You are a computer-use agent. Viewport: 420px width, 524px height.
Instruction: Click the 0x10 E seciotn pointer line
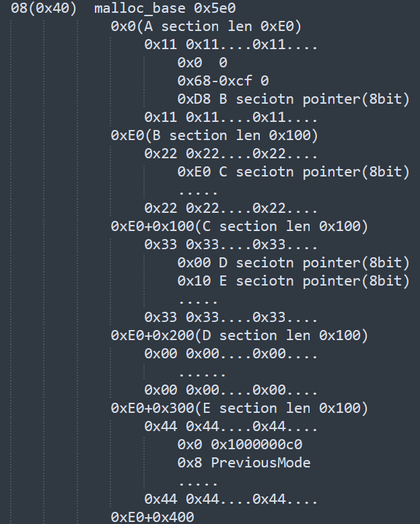click(x=293, y=281)
